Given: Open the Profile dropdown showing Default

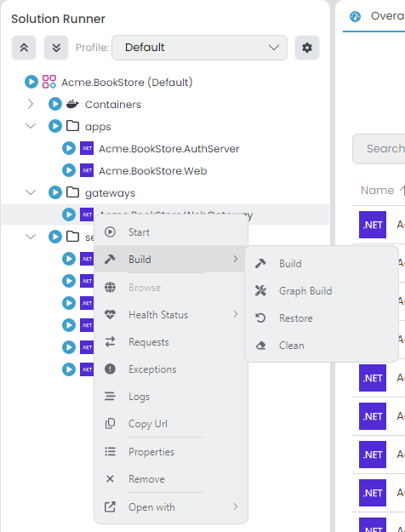Looking at the screenshot, I should 199,48.
